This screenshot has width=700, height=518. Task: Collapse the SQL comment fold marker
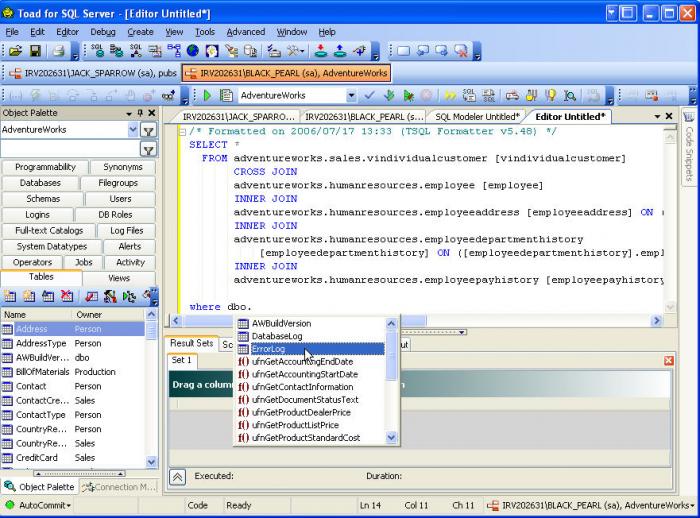coord(182,132)
